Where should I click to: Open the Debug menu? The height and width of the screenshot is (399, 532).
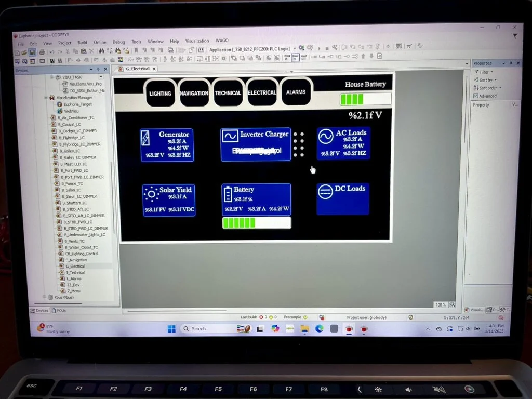pos(119,42)
